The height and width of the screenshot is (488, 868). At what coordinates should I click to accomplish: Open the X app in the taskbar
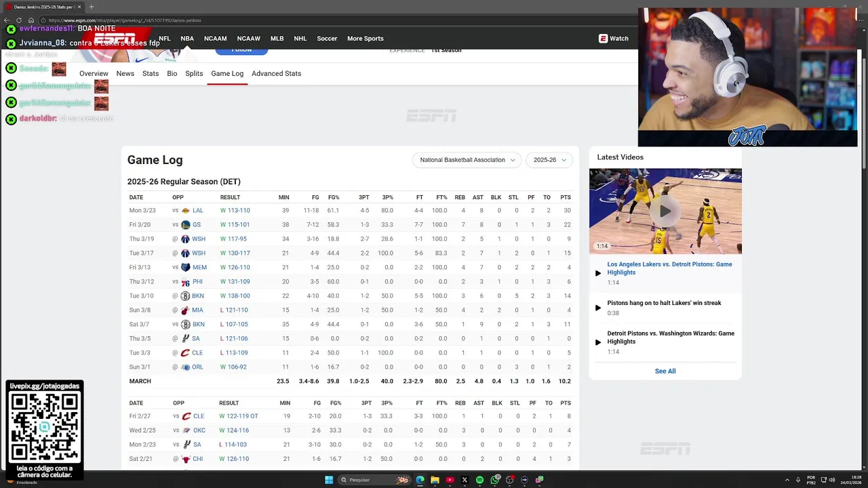pyautogui.click(x=465, y=480)
